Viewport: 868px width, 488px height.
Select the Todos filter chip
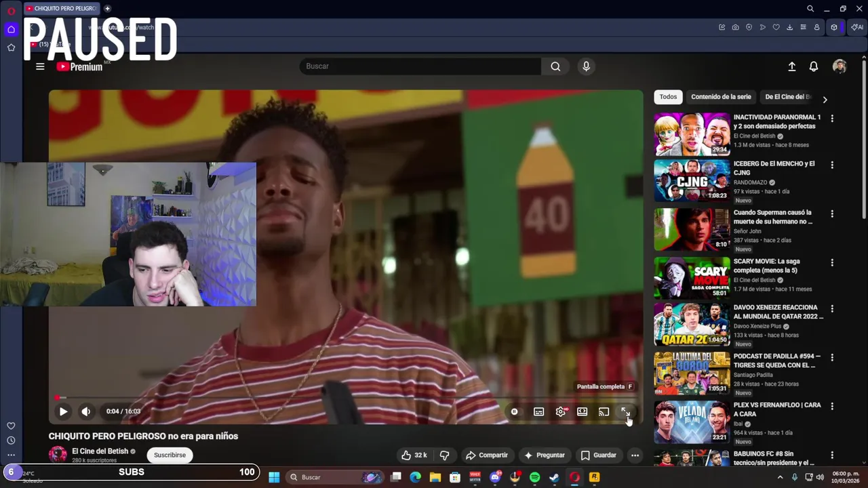tap(668, 97)
